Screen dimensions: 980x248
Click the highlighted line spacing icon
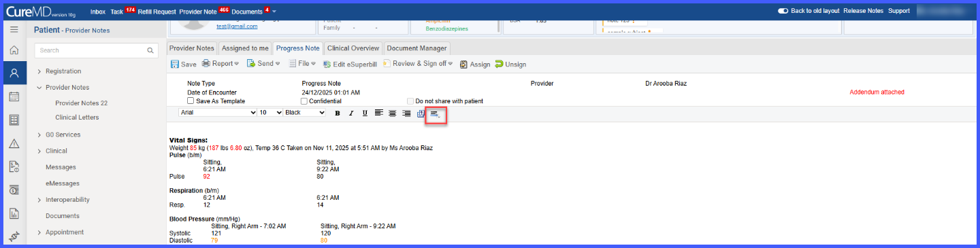click(436, 114)
